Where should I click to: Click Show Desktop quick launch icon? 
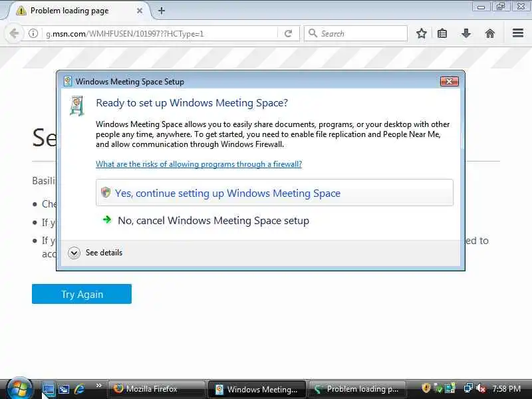coord(48,389)
